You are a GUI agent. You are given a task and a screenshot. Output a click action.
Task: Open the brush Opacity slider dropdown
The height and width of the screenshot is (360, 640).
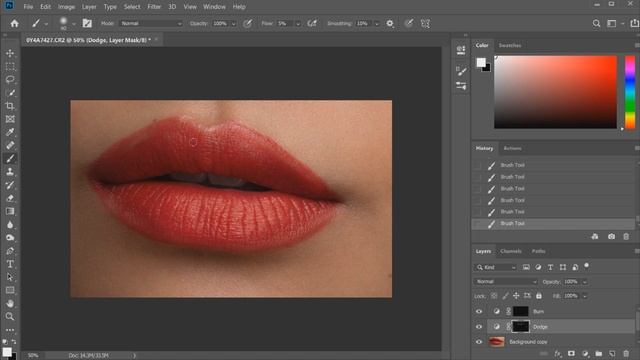(234, 24)
